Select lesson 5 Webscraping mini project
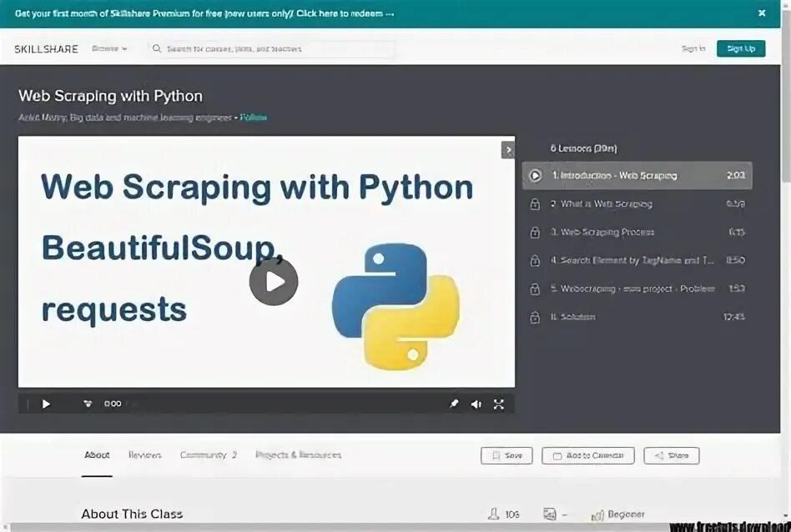This screenshot has height=532, width=791. click(637, 289)
